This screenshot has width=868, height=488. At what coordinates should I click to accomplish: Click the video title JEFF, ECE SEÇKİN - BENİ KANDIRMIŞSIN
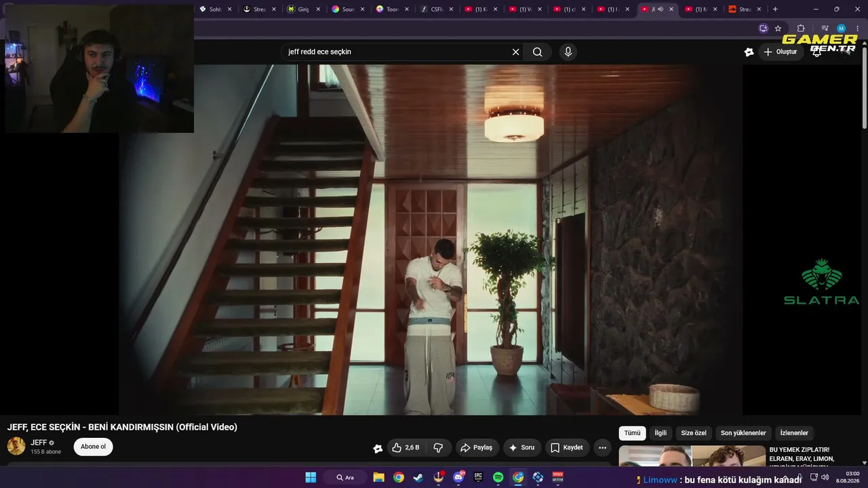122,427
